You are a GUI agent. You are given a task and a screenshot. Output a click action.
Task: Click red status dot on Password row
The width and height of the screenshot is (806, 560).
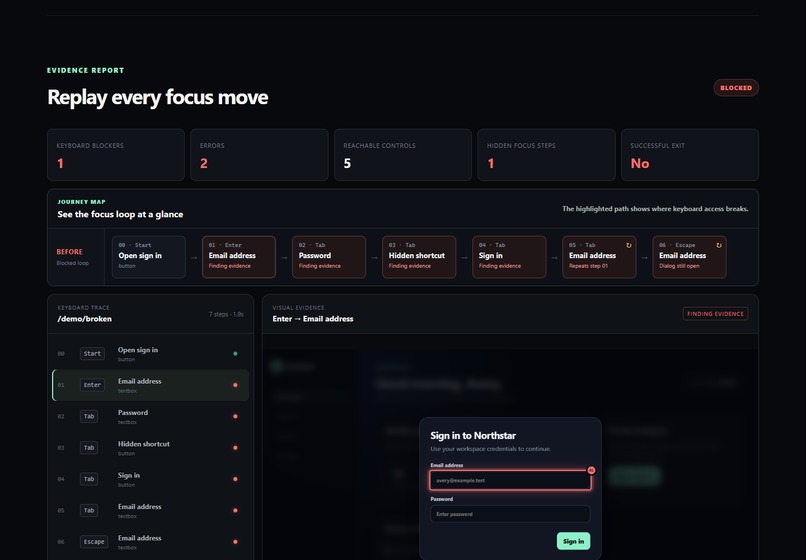[235, 417]
